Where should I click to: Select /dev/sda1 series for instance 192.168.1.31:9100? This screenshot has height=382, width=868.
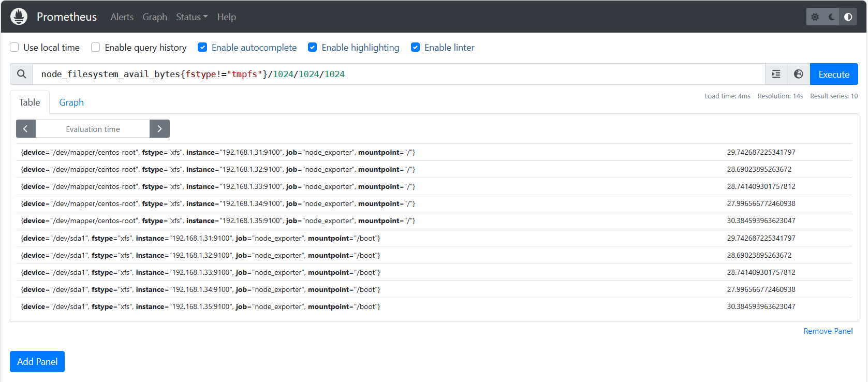pos(201,238)
